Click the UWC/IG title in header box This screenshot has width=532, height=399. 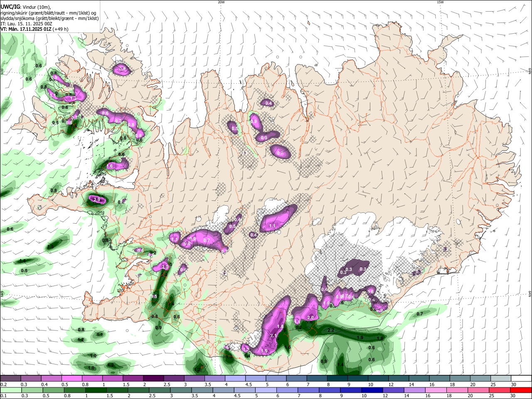pos(10,7)
